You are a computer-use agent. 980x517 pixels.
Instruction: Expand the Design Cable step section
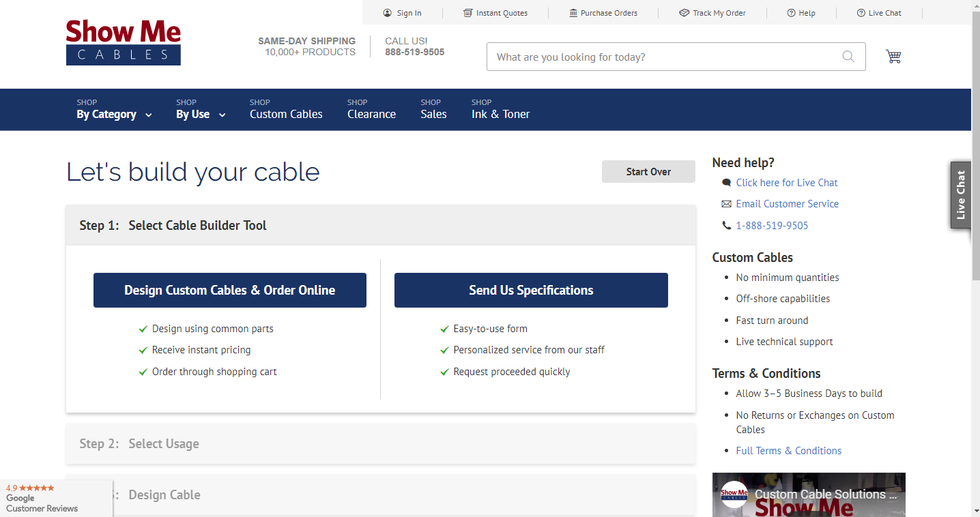[x=381, y=495]
